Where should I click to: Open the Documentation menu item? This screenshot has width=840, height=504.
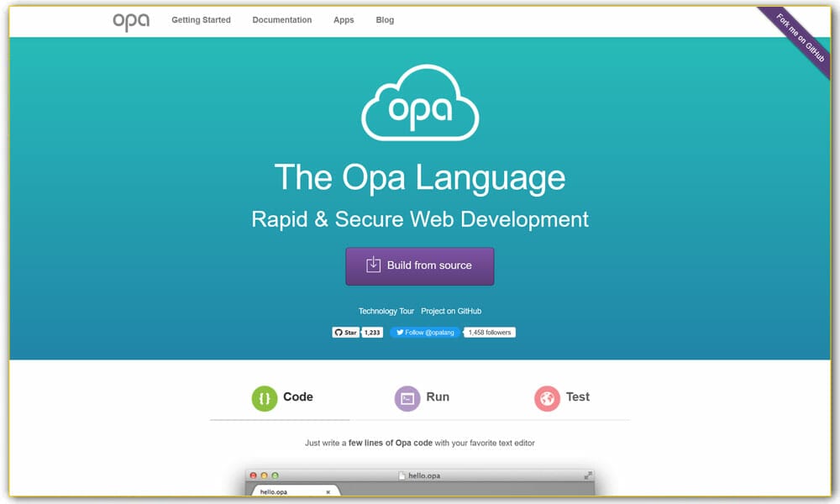click(x=281, y=19)
